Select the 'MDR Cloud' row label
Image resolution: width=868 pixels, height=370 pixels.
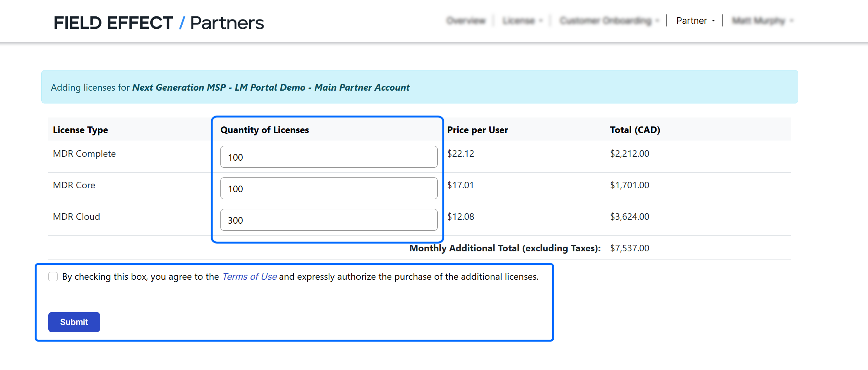[x=77, y=217]
